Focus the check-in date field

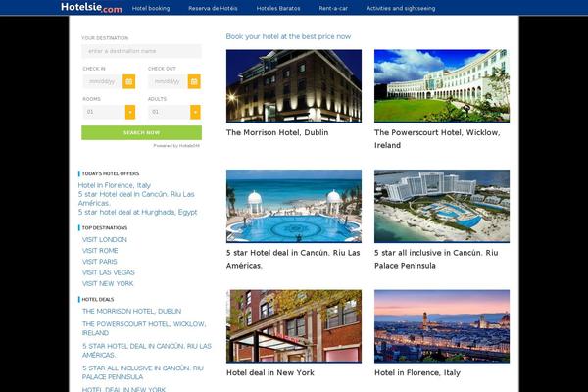pos(102,81)
